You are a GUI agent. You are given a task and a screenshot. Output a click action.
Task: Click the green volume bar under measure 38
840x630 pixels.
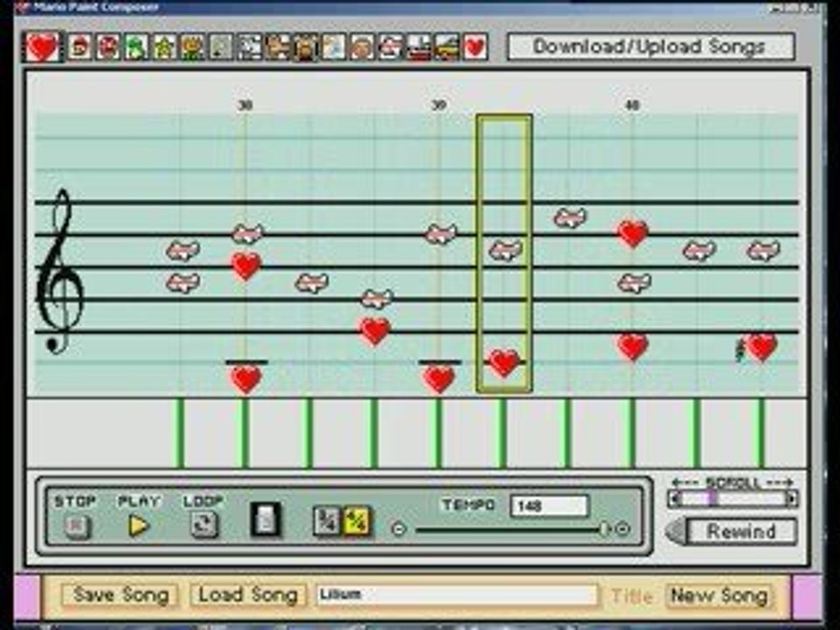[x=245, y=433]
